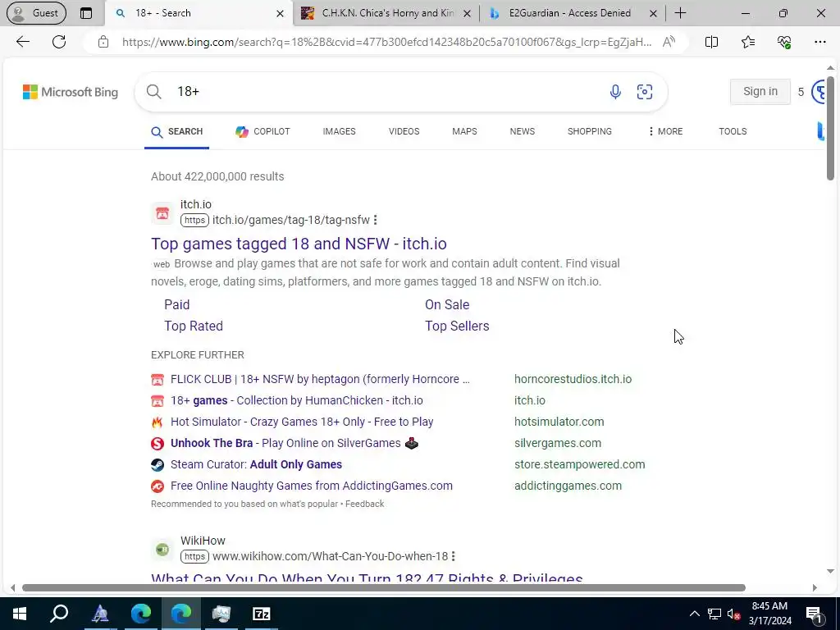
Task: Open Favorites star icon
Action: pyautogui.click(x=748, y=42)
